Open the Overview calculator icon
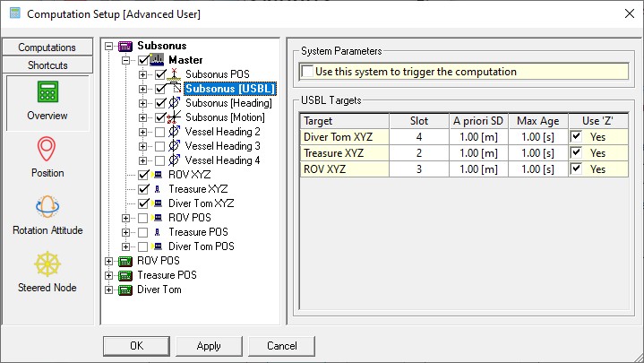This screenshot has height=363, width=644. click(47, 91)
